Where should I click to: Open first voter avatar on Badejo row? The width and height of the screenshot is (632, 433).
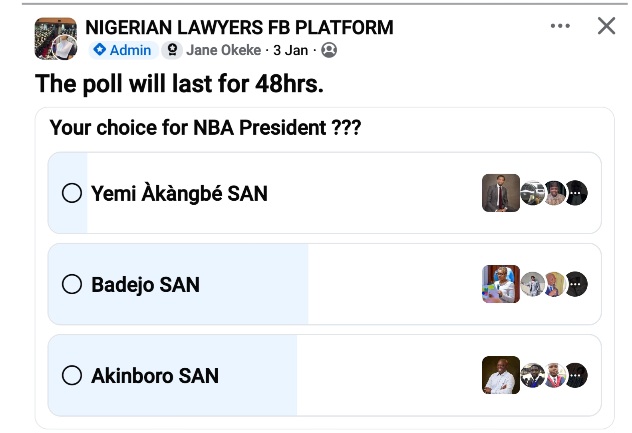coord(501,284)
